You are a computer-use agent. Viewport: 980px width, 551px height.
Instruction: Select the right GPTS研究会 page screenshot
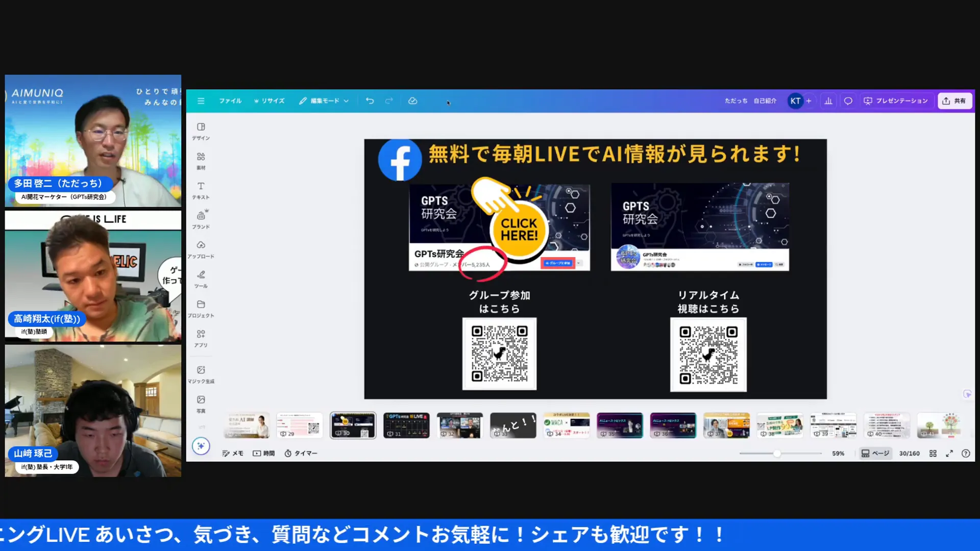pyautogui.click(x=700, y=227)
